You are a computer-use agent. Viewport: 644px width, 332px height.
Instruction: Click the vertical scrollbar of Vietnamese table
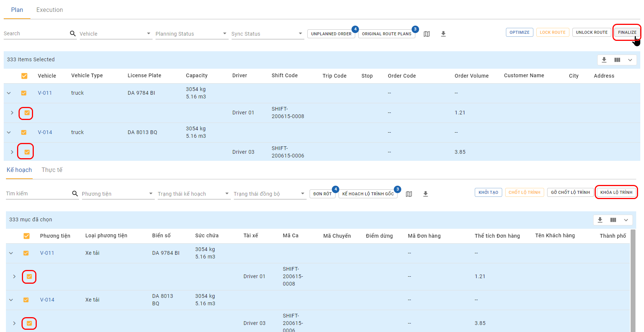tap(633, 280)
